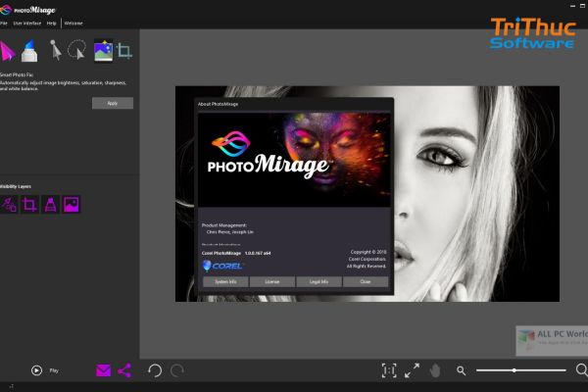This screenshot has width=588, height=392.
Task: Share by email with the envelope icon
Action: 103,370
